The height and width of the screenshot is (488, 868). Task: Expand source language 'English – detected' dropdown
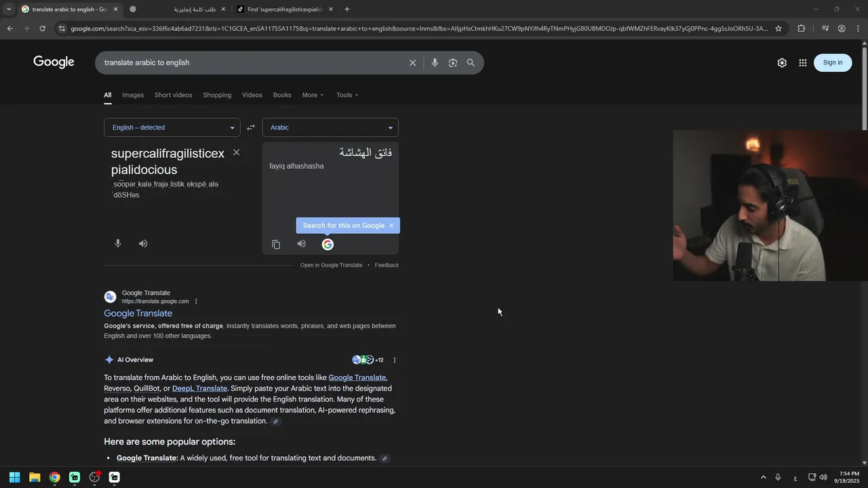(x=172, y=127)
